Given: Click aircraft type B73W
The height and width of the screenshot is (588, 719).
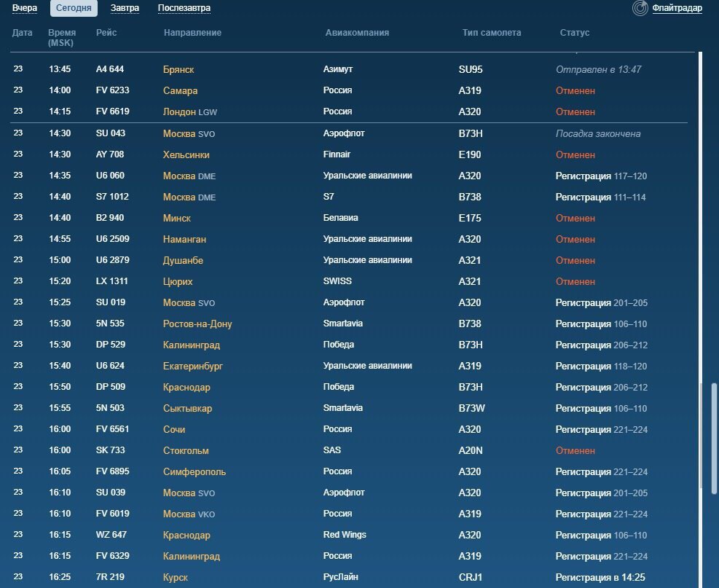Looking at the screenshot, I should [x=472, y=408].
